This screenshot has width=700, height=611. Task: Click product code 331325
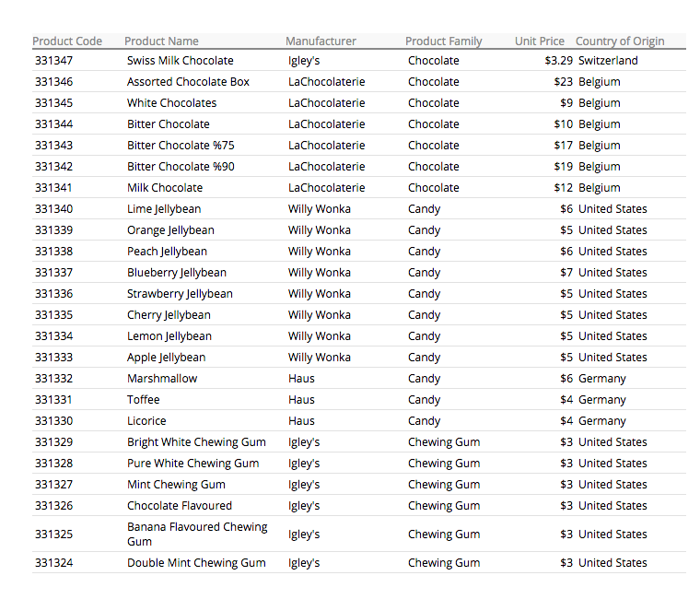(54, 535)
